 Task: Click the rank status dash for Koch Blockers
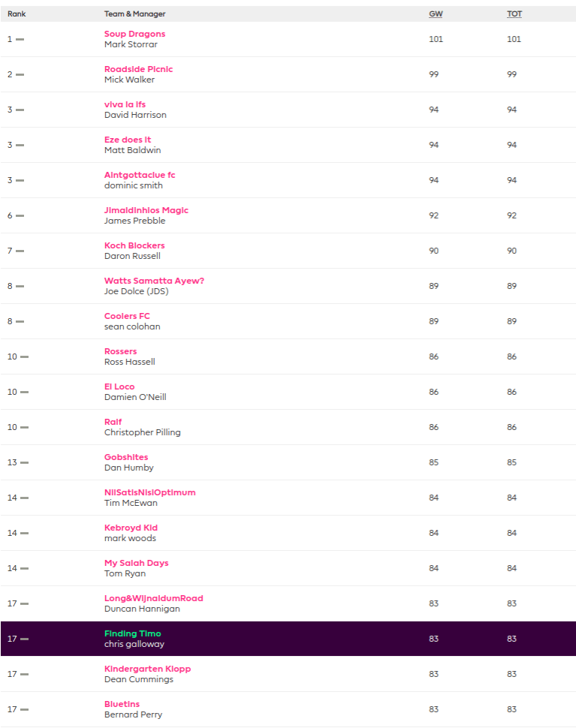click(x=20, y=251)
